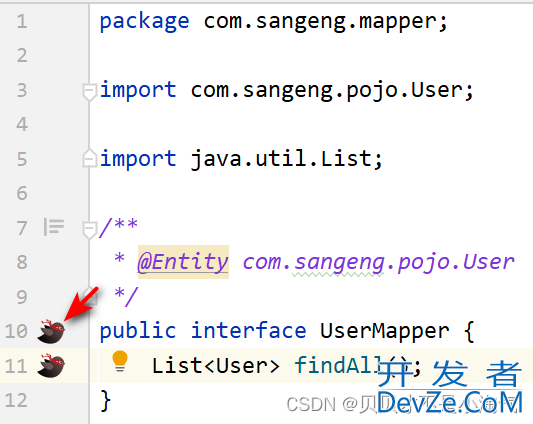Click line number 12 in the gutter

tap(16, 401)
